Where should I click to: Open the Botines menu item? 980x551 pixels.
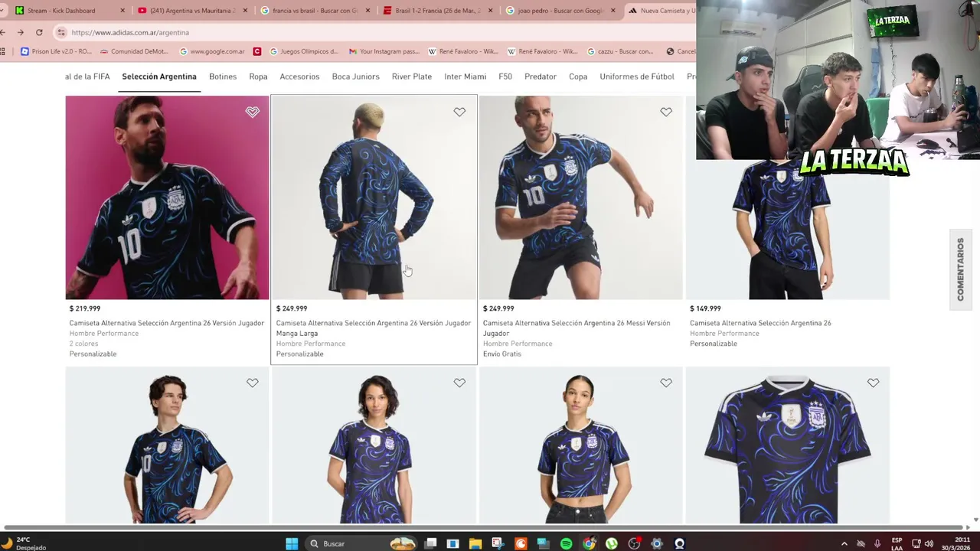223,77
